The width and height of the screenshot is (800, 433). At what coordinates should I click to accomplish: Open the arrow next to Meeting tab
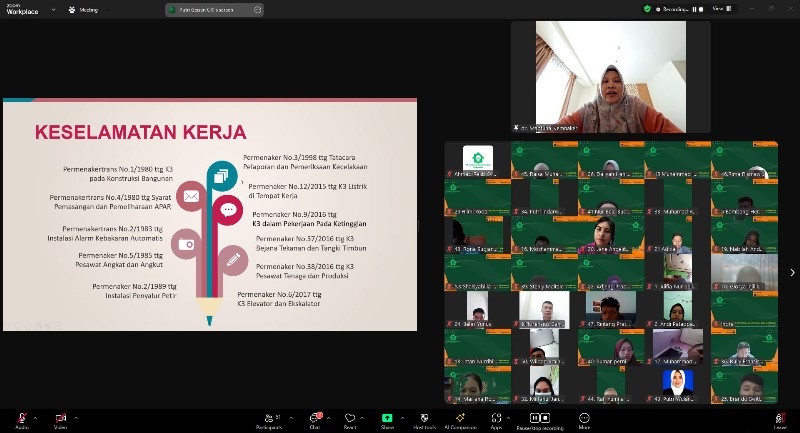108,10
